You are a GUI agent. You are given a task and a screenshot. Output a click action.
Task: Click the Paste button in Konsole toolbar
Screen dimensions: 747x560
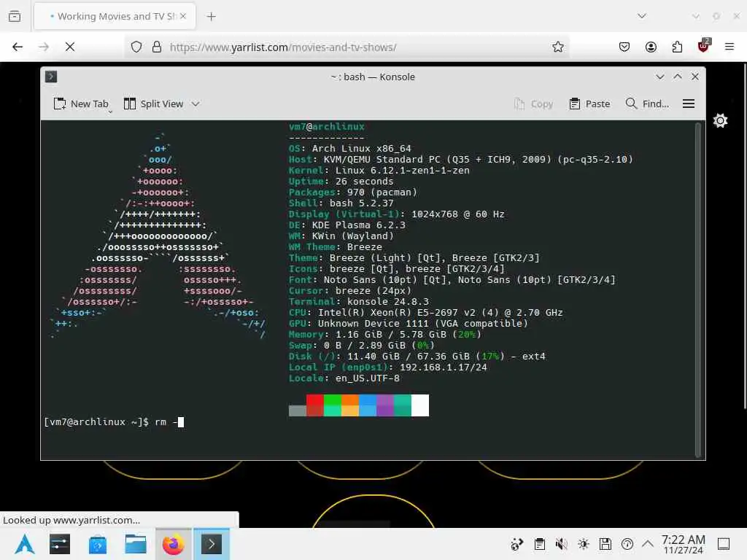click(x=589, y=104)
